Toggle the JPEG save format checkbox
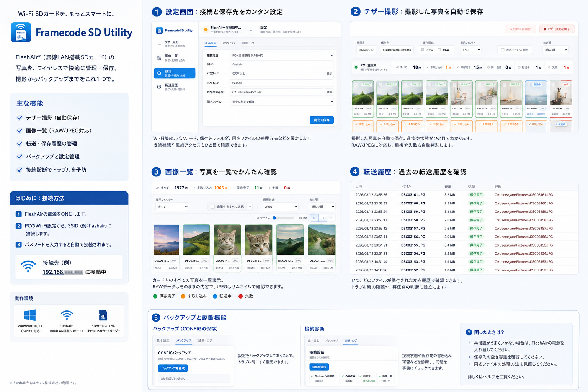Screen dimensions: 588x392 pos(423,50)
